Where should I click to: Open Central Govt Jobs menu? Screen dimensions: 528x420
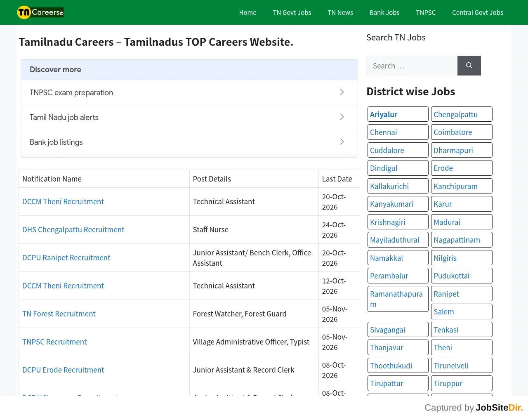pos(478,12)
